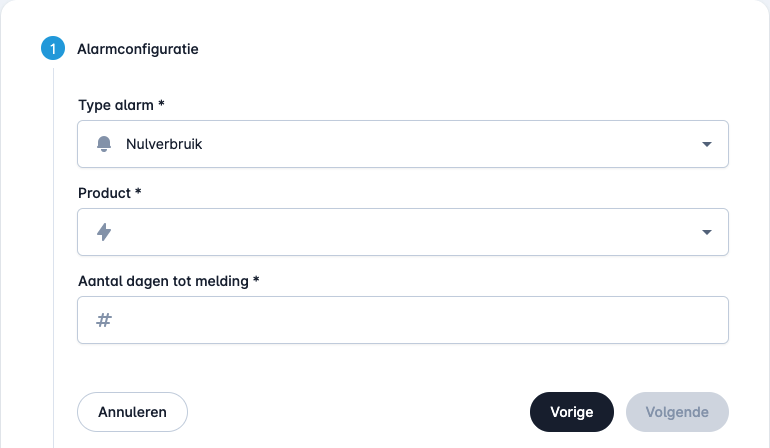Viewport: 770px width, 448px height.
Task: Click the asterisk next to Type alarm
Action: 161,103
